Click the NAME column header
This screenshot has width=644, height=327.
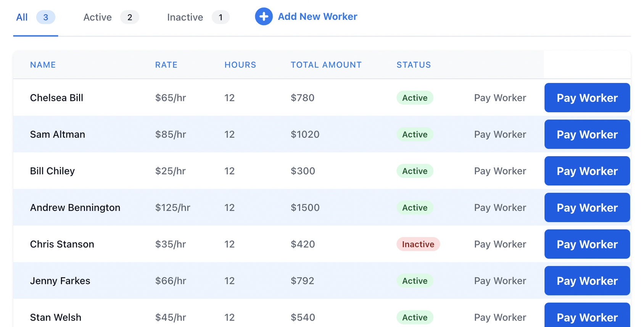click(x=43, y=65)
